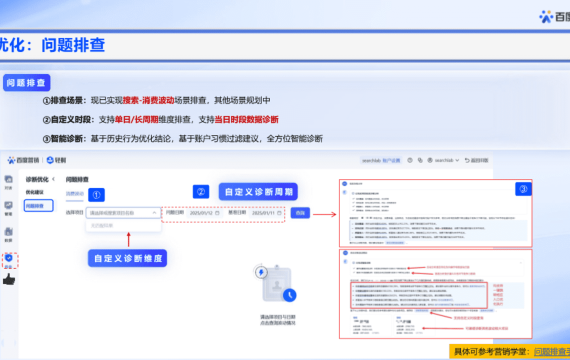
Task: Click the thumbs-up feedback icon
Action: 9,279
